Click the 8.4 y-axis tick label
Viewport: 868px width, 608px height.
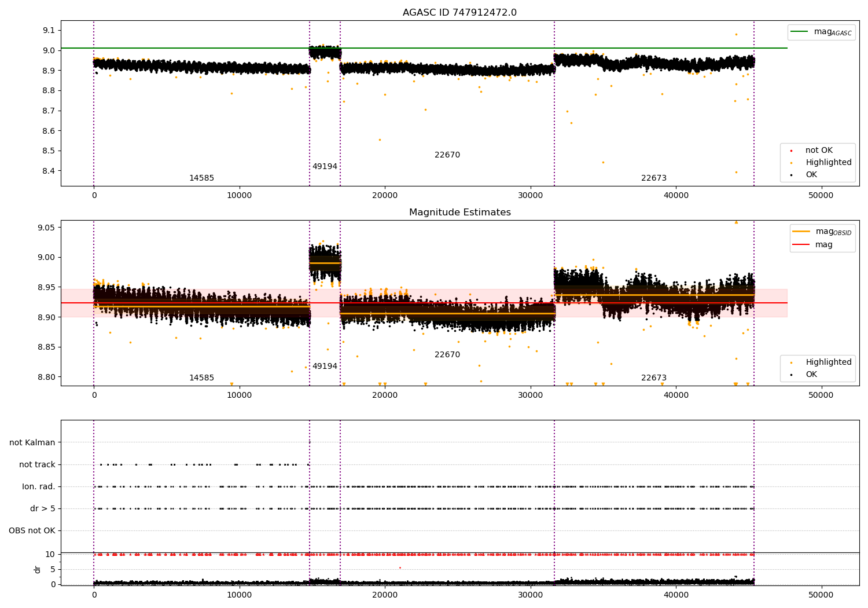[x=49, y=171]
